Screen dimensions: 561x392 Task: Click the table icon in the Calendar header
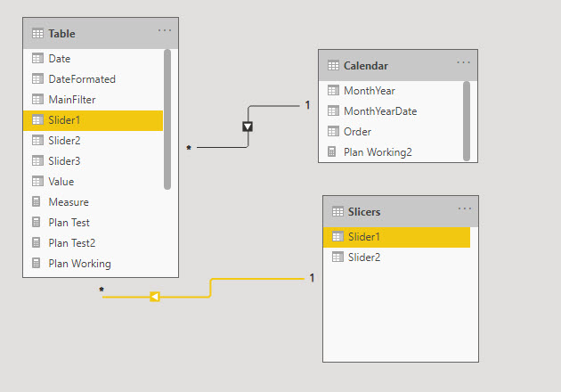333,66
